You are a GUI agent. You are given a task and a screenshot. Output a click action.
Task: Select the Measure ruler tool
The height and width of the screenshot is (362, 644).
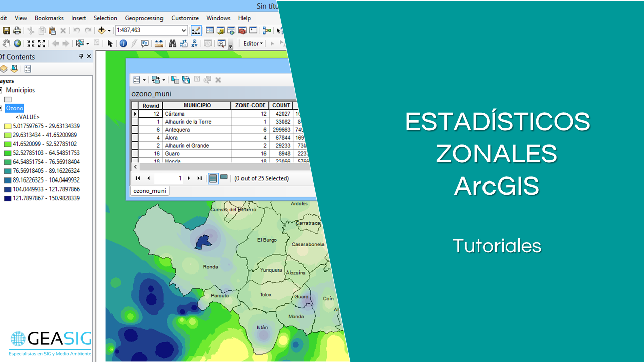click(x=159, y=44)
